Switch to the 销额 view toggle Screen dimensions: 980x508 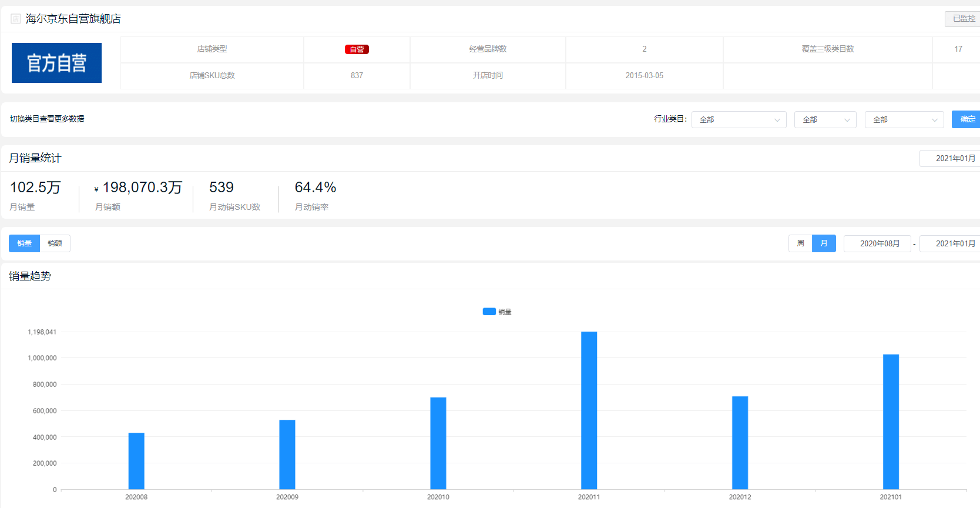pos(55,243)
